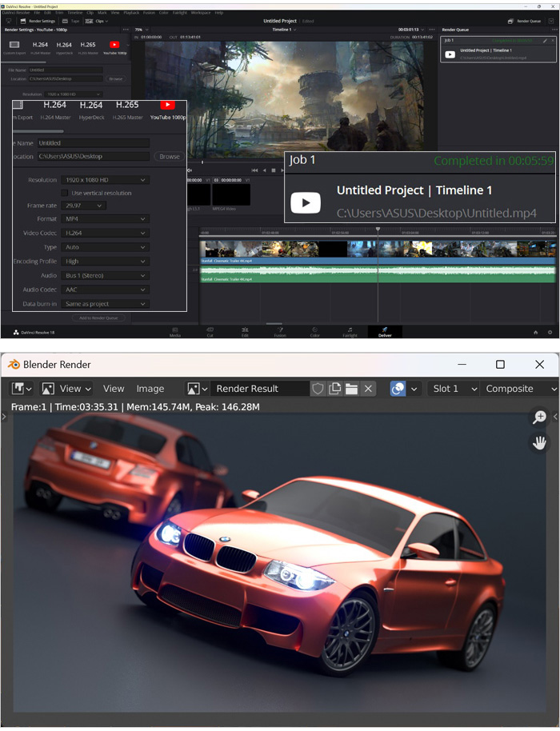Screen dimensions: 560x731
Task: Click Add to Render Queue button
Action: pos(98,318)
